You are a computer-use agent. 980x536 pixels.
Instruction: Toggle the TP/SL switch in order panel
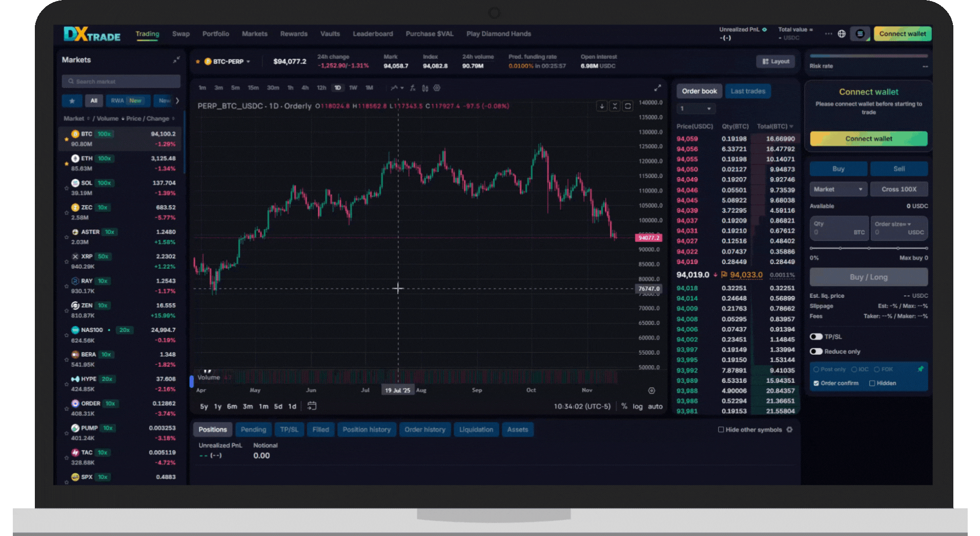click(816, 337)
